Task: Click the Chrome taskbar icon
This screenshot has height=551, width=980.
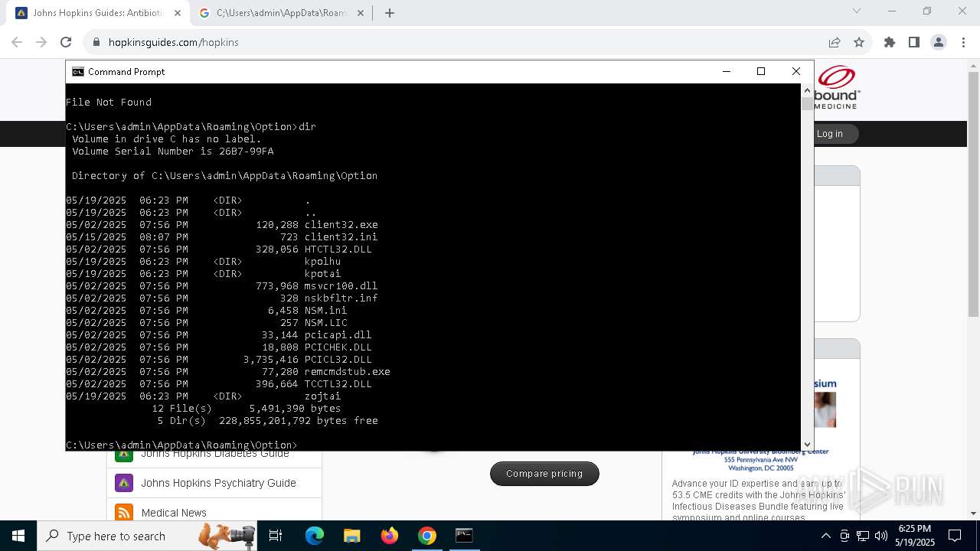Action: (x=427, y=536)
